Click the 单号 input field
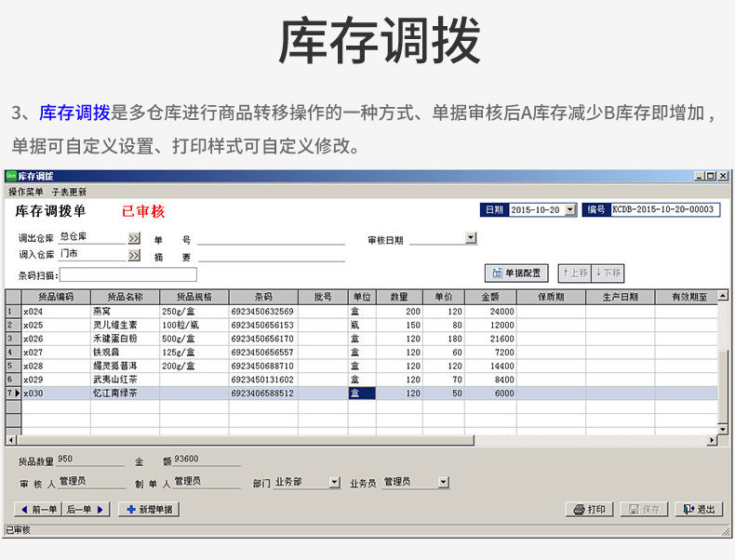 click(x=271, y=239)
